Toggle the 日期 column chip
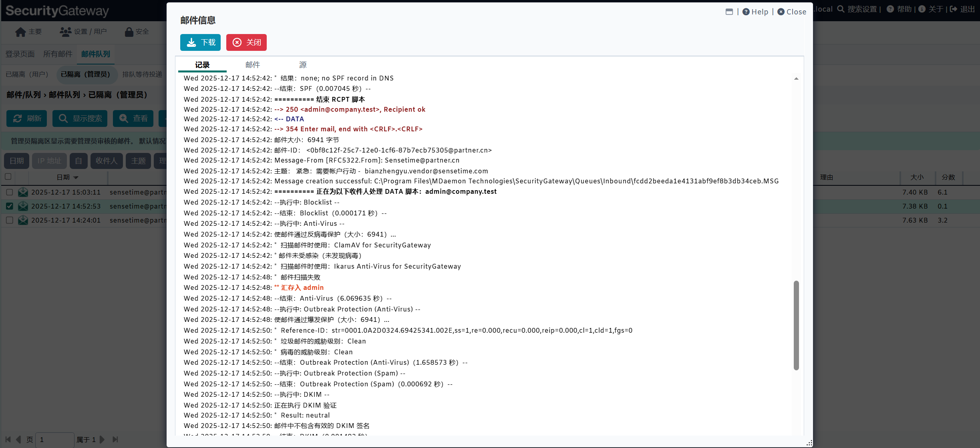980x448 pixels. [x=17, y=161]
